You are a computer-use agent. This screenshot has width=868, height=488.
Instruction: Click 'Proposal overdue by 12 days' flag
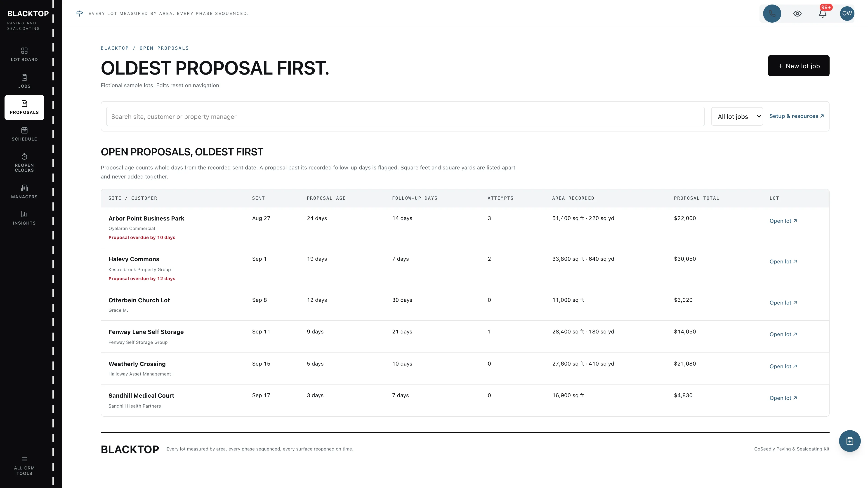tap(142, 279)
